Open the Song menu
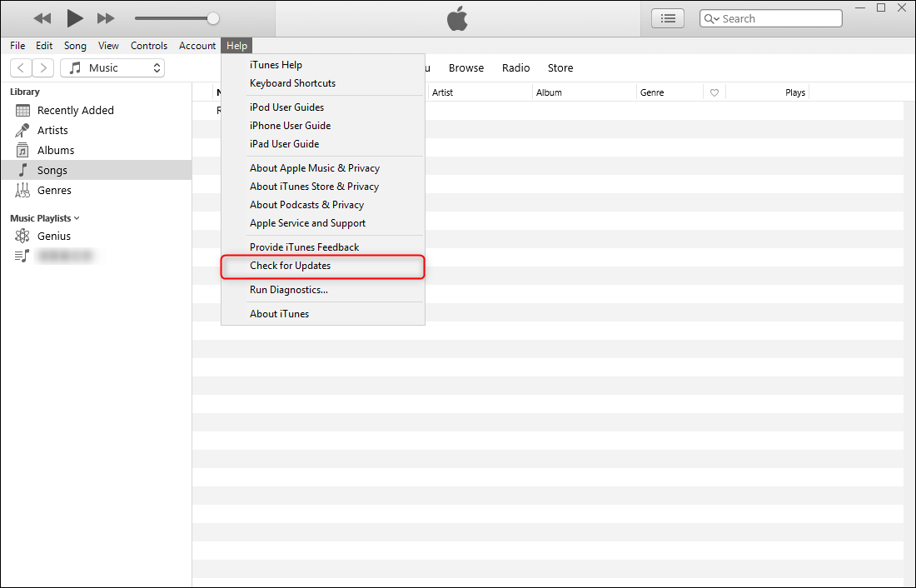 [x=75, y=46]
